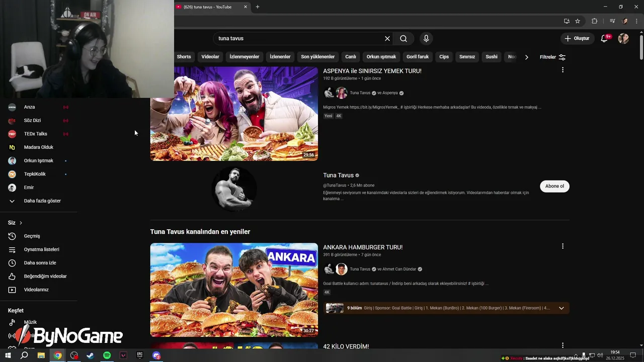Open Orkun Işıtmak subscription channel
Image resolution: width=644 pixels, height=362 pixels.
[39, 161]
